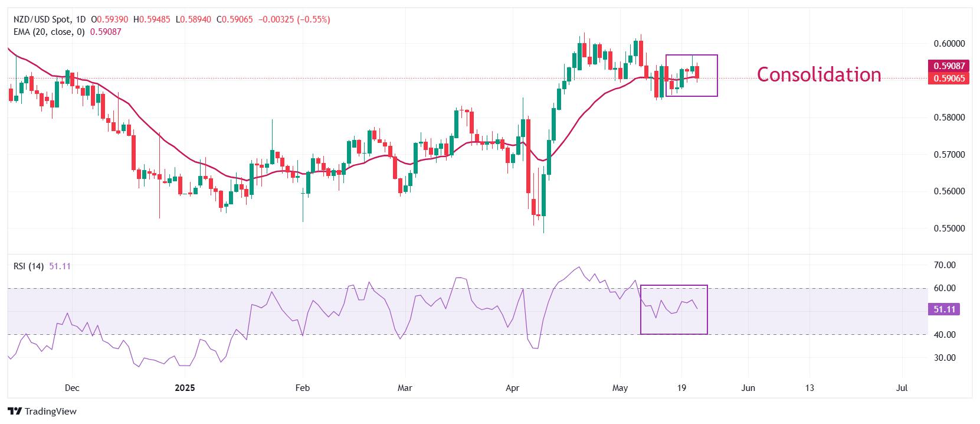
Task: Click the April low candlestick near 0.55000
Action: click(x=543, y=200)
